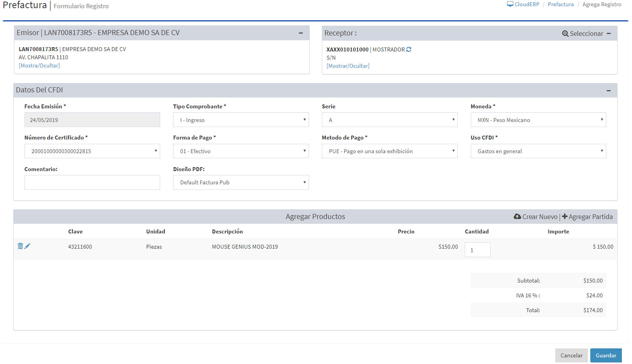Viewport: 632px width, 364px height.
Task: Click the Clave column header
Action: coord(75,231)
